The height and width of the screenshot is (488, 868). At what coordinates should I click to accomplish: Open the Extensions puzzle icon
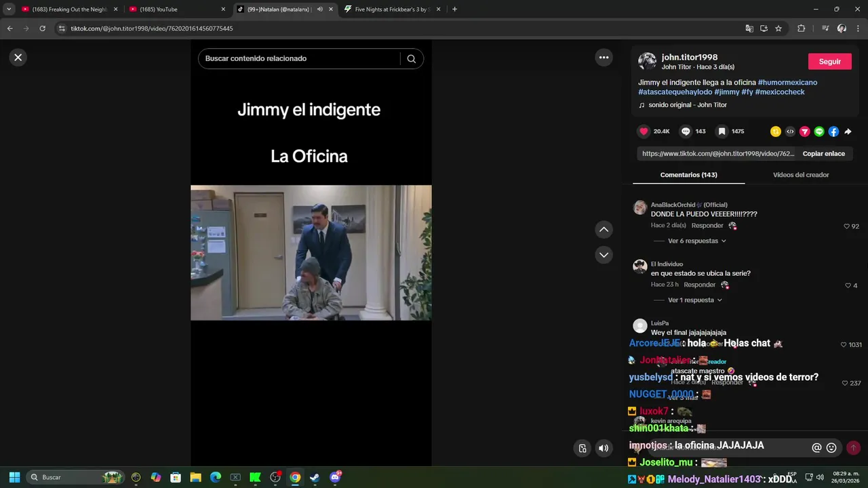801,28
